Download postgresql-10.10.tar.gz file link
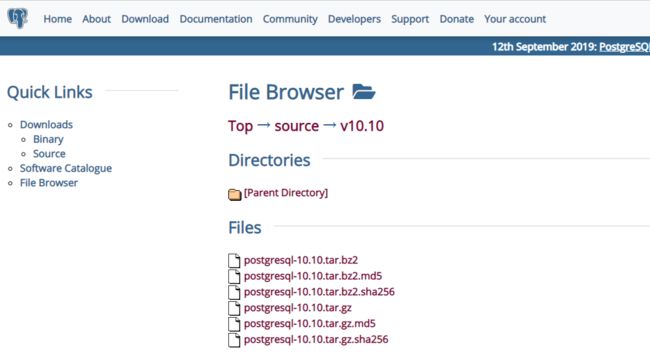The height and width of the screenshot is (360, 650). (x=298, y=308)
